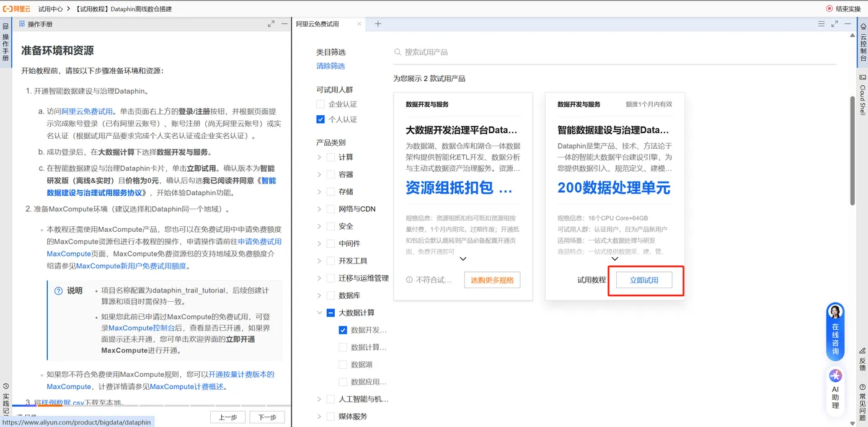The height and width of the screenshot is (427, 868).
Task: Go back with 上一步 button
Action: [x=228, y=417]
